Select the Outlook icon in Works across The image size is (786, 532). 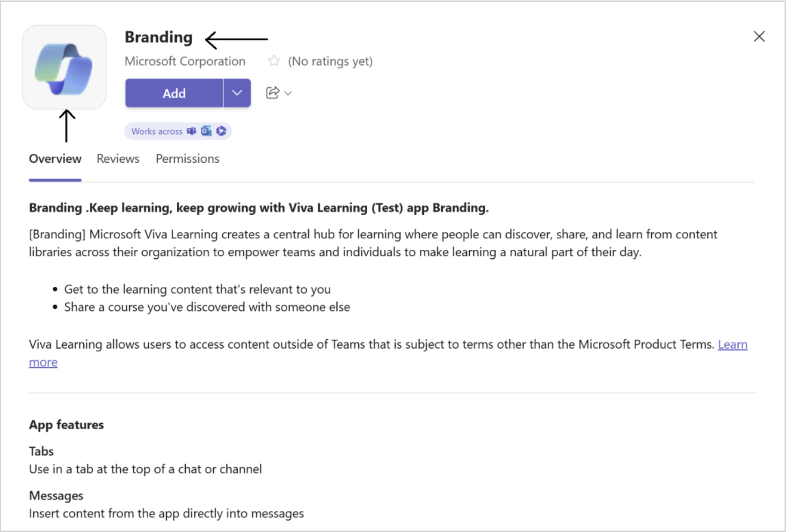206,131
